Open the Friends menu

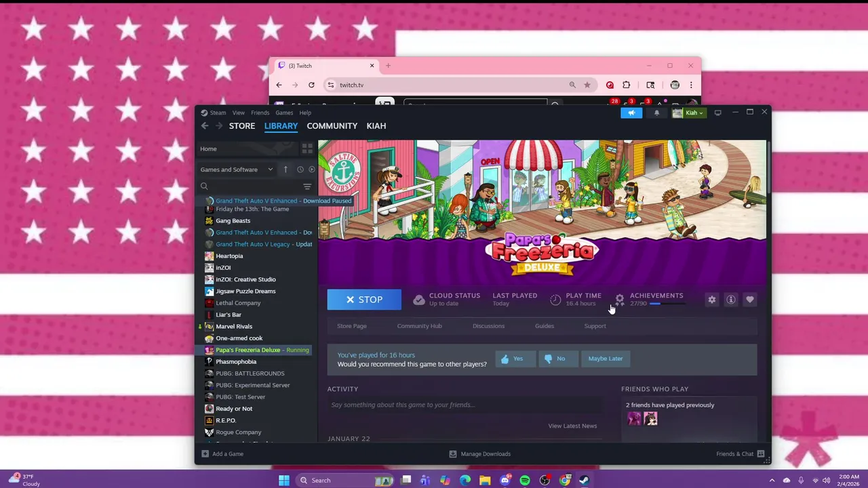coord(260,113)
